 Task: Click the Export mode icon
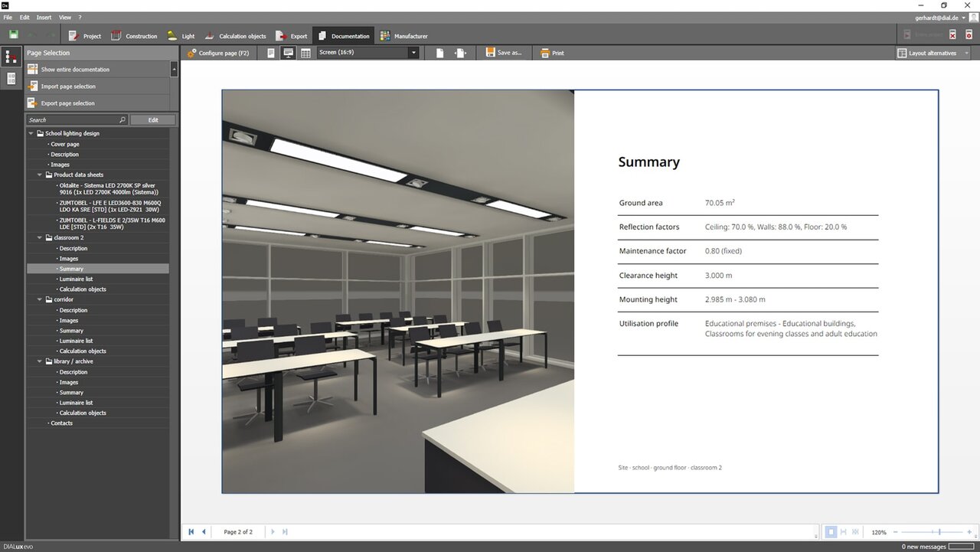281,36
